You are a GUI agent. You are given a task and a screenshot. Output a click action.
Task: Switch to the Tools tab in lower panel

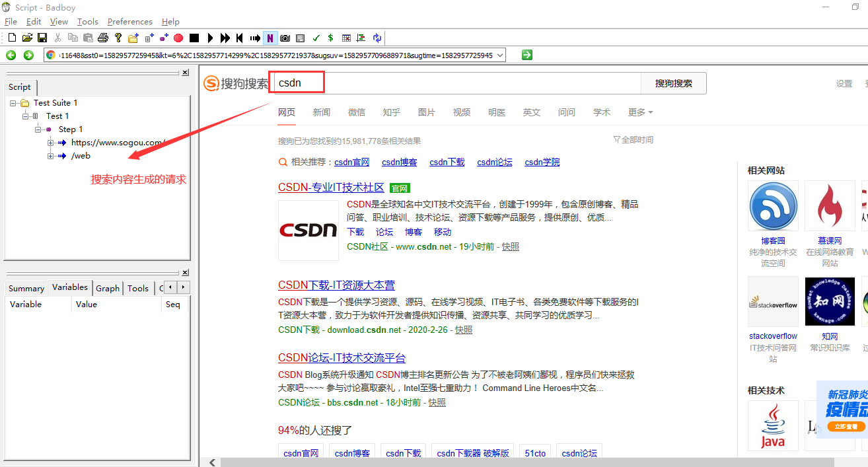pos(138,288)
